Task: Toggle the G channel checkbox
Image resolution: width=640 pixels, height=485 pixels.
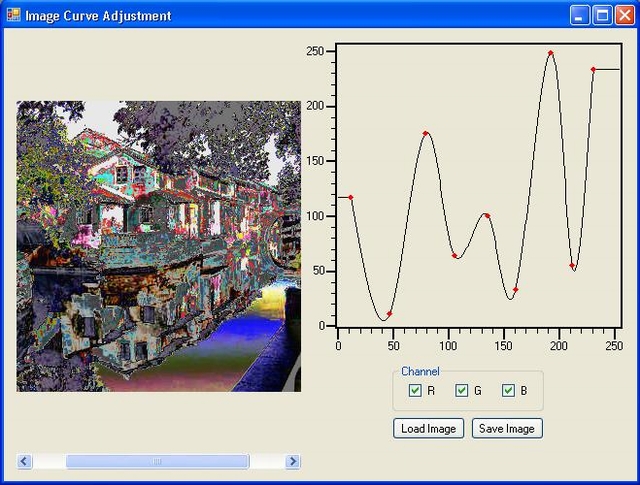Action: tap(462, 390)
